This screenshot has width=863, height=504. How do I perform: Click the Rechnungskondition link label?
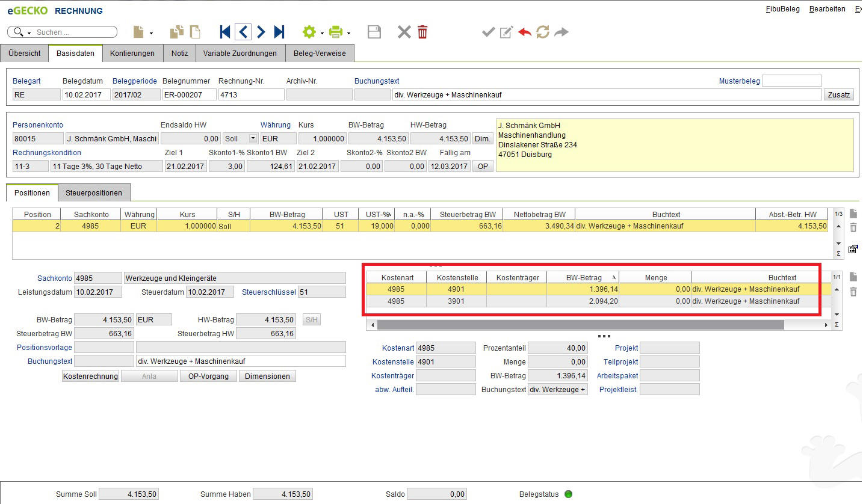[x=47, y=153]
